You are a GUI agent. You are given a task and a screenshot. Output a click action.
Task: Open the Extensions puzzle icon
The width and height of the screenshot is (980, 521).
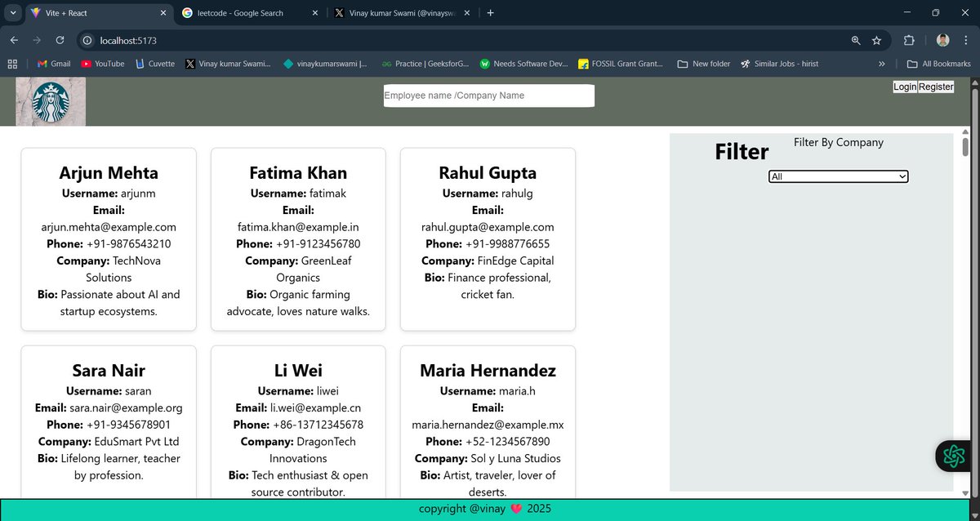pyautogui.click(x=909, y=40)
